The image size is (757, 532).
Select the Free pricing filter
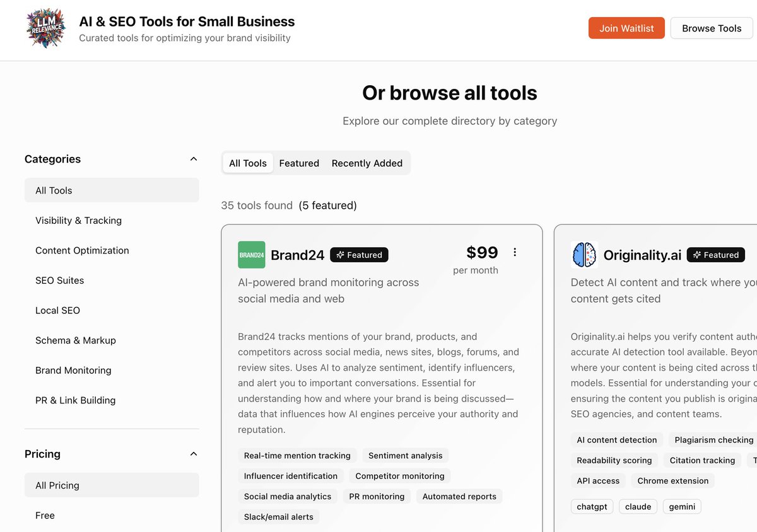(112, 515)
